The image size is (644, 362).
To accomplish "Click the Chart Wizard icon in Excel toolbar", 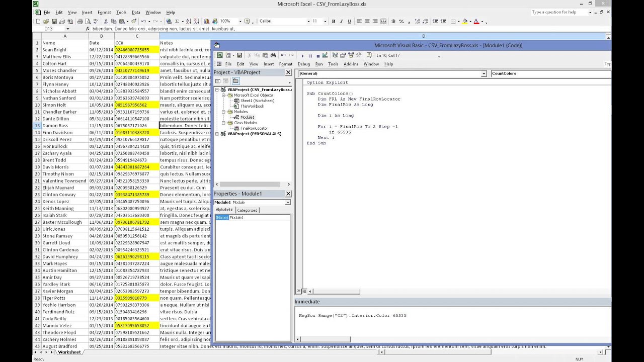I will [206, 21].
